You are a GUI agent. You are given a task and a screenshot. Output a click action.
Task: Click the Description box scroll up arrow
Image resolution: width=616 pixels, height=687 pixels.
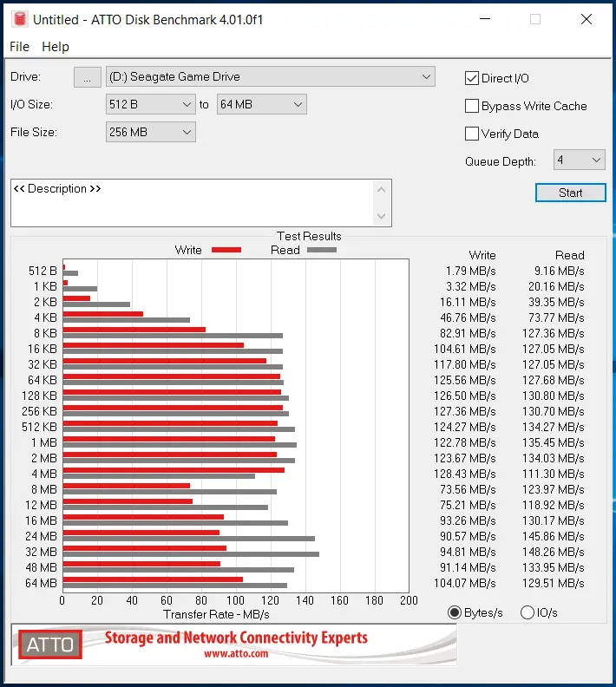pos(381,190)
